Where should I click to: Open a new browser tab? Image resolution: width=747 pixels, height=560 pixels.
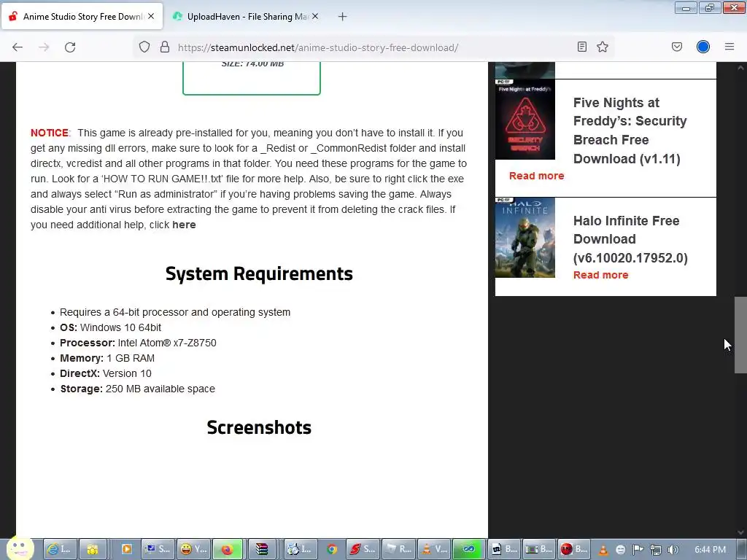pyautogui.click(x=342, y=17)
